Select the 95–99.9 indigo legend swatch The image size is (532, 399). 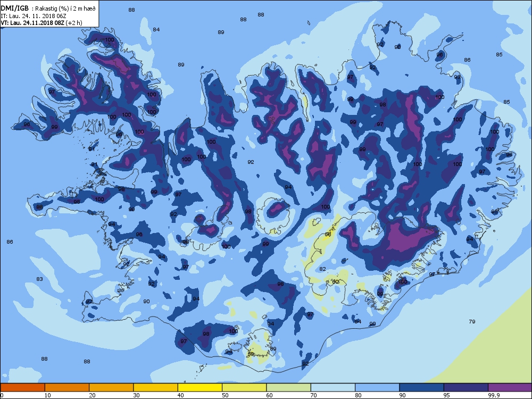click(466, 387)
